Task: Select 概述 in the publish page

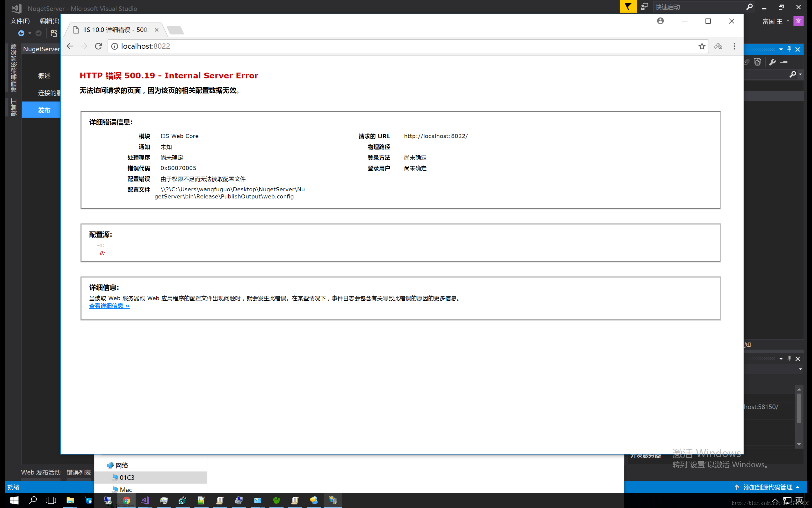Action: tap(44, 75)
